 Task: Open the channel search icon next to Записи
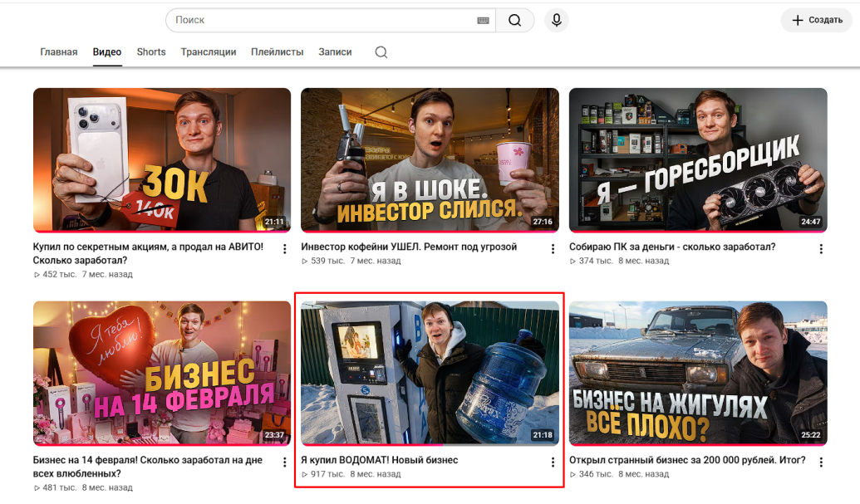click(381, 52)
